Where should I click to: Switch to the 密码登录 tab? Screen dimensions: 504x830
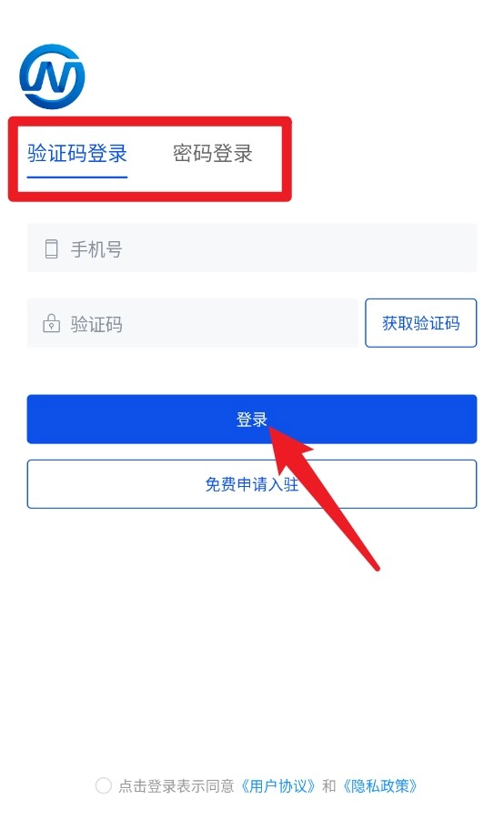click(213, 154)
